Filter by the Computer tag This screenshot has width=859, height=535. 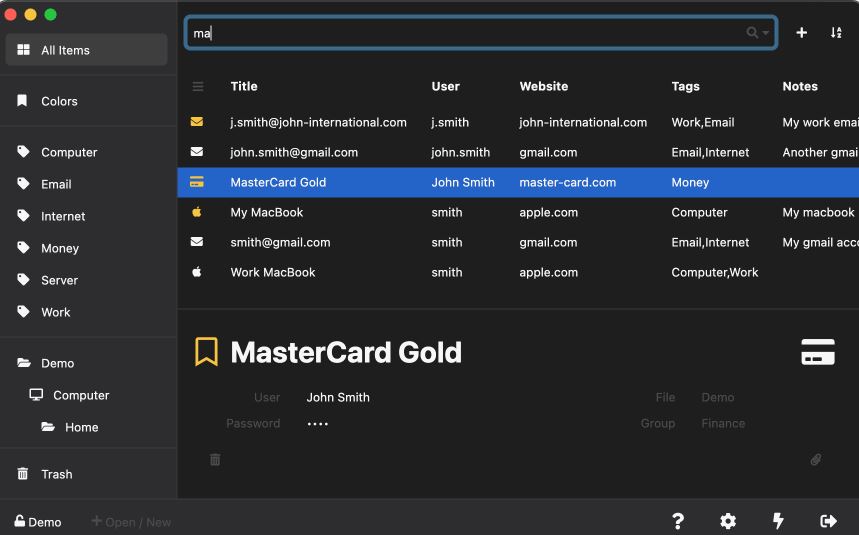coord(87,152)
